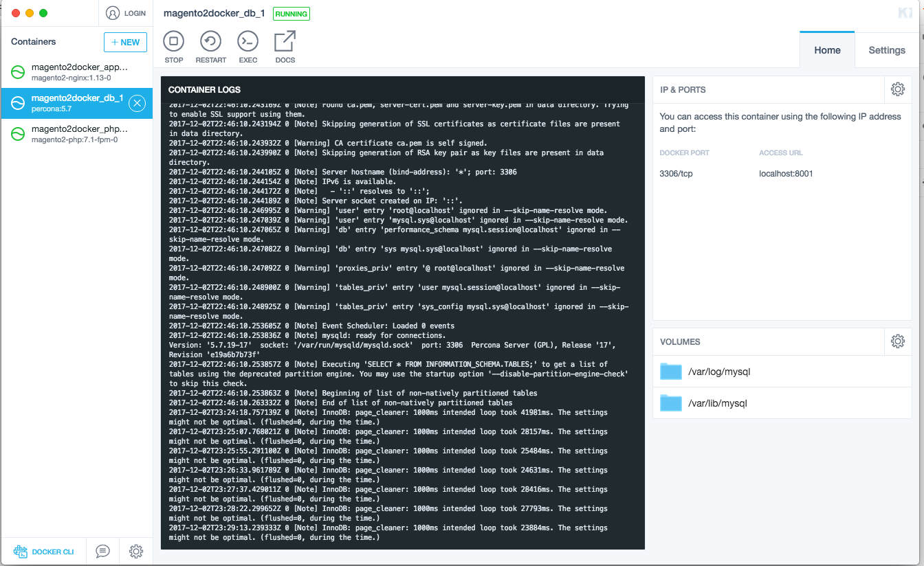Click running status icon of magento2docker_php
The image size is (924, 566).
(x=18, y=134)
